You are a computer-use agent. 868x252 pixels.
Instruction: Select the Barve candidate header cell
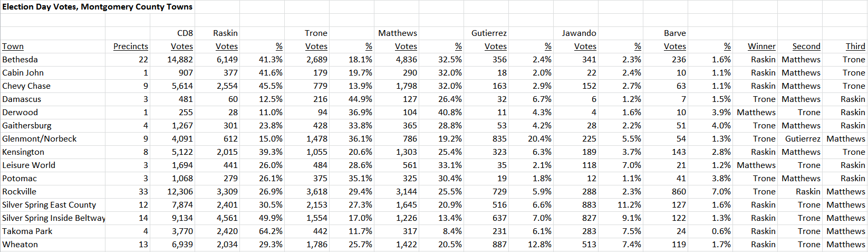coord(666,33)
